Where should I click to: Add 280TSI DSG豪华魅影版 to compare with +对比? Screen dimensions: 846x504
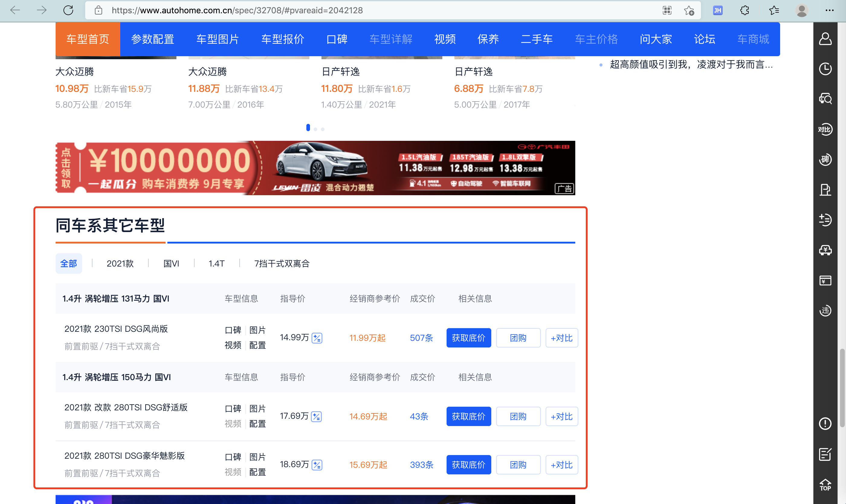click(562, 465)
